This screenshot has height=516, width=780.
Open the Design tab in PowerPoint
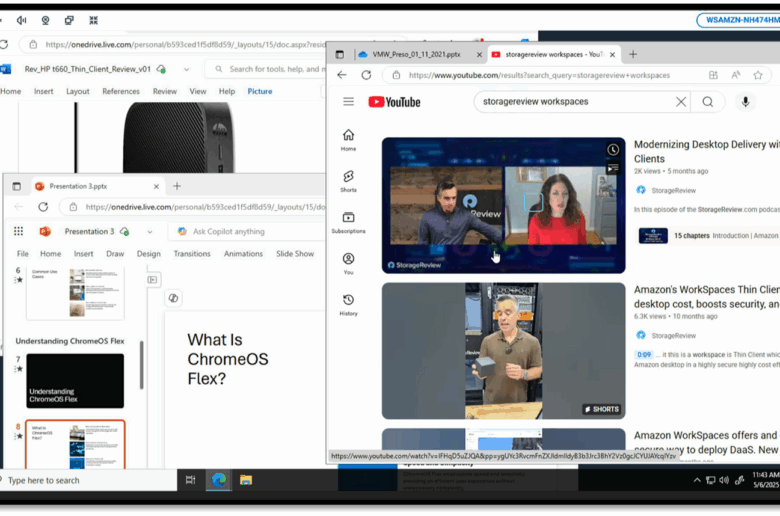(149, 253)
